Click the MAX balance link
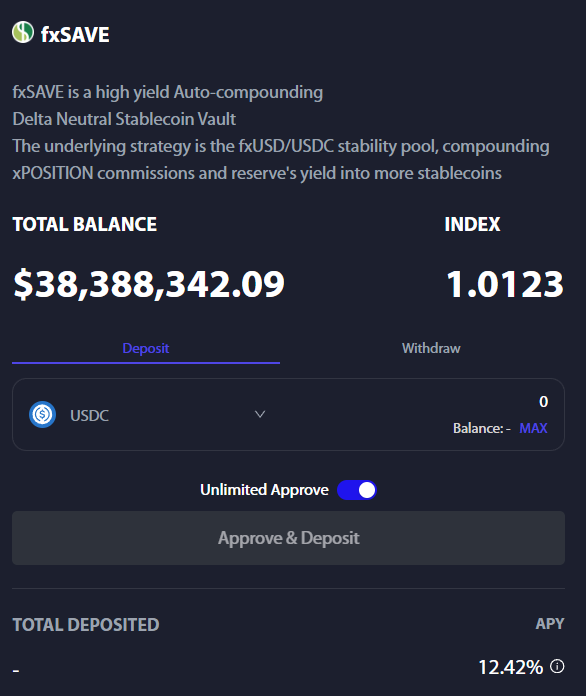Screen dimensions: 586x696 (x=533, y=428)
